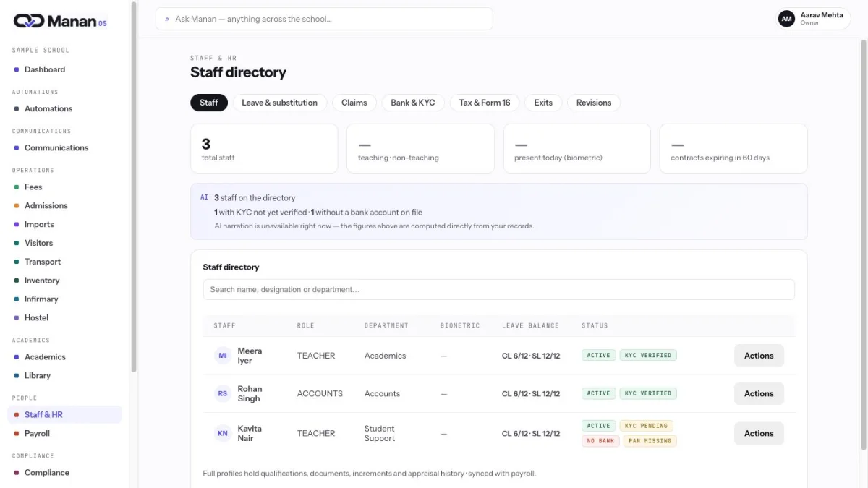Click Meera Iyer's MI avatar
The height and width of the screenshot is (488, 868).
point(223,356)
